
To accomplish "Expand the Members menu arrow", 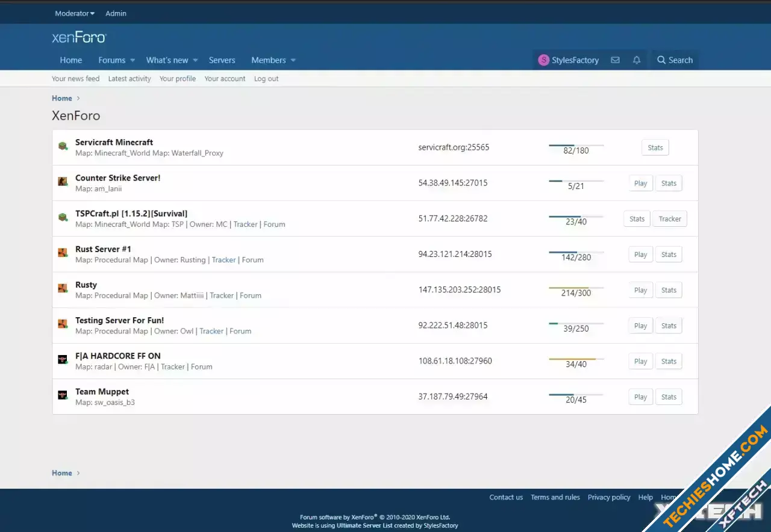I will point(293,60).
